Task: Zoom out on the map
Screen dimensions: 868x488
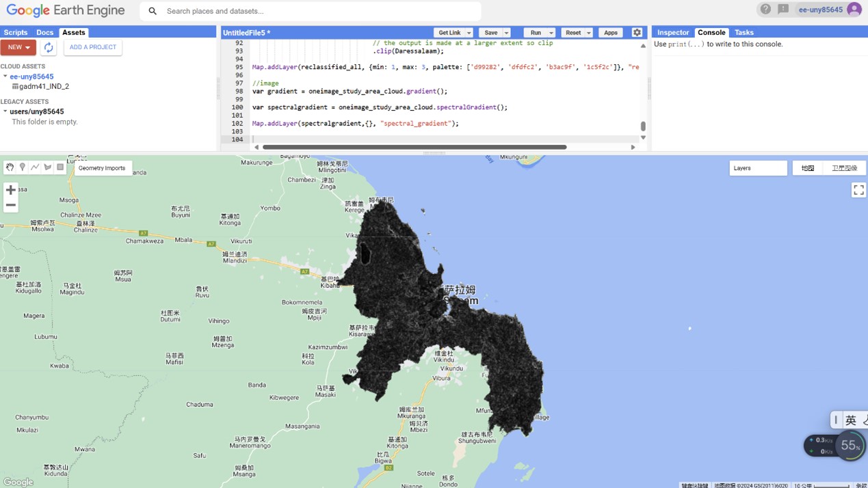Action: point(10,205)
